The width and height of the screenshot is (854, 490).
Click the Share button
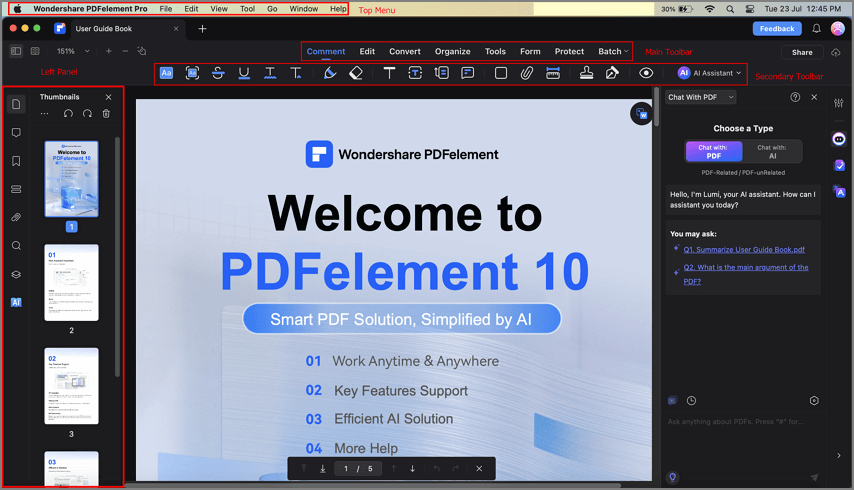pos(802,52)
